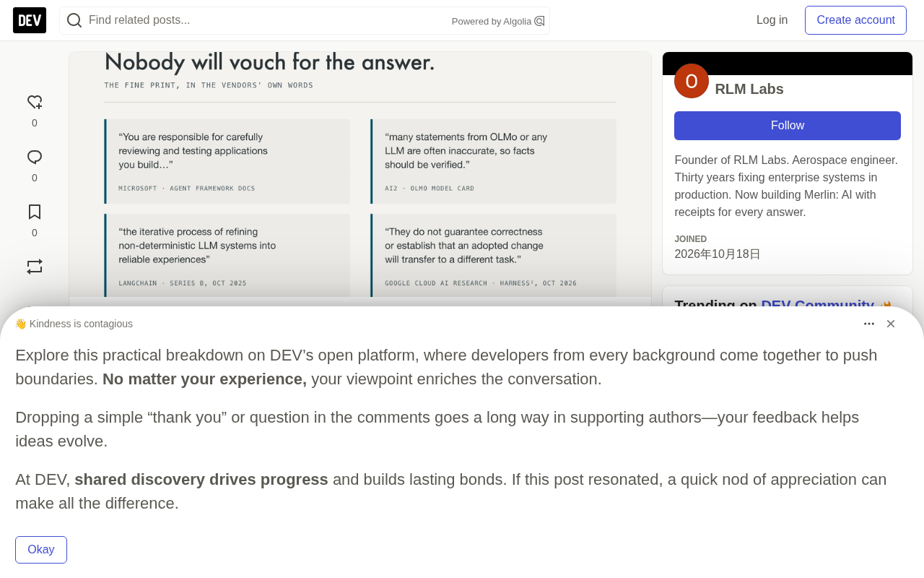Follow RLM Labs
Screen dimensions: 924x578
click(788, 126)
